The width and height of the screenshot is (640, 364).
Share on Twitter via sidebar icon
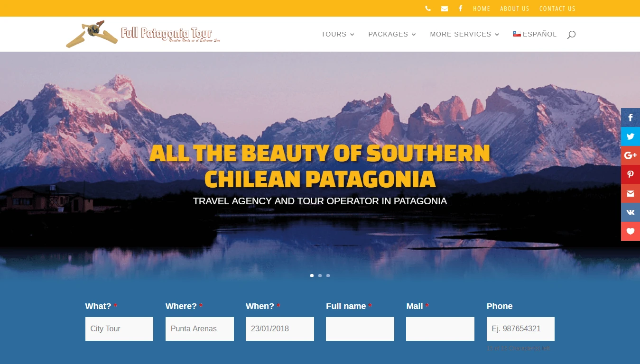click(x=631, y=136)
